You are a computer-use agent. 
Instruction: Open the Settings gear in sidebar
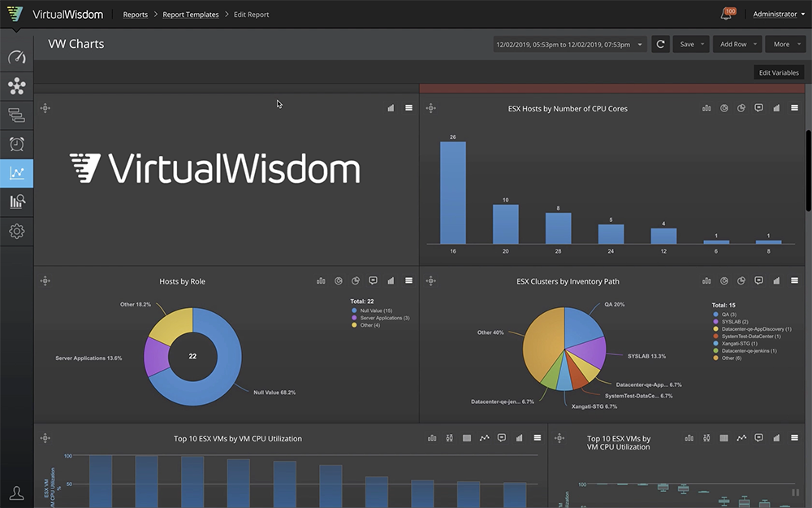tap(16, 231)
